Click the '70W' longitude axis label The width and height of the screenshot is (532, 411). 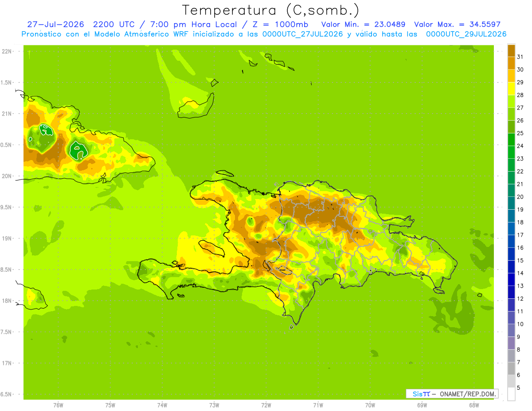[370, 405]
